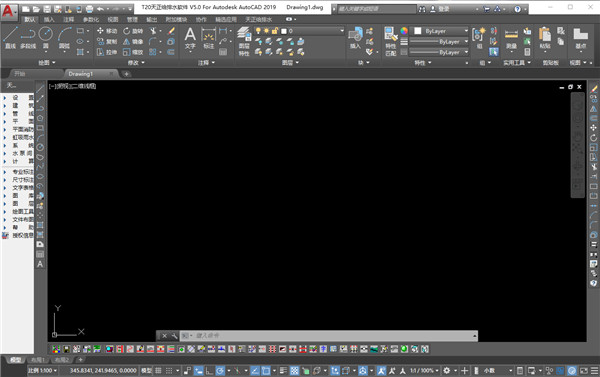Select the Line (直线) drawing tool
The image size is (600, 377).
[x=10, y=38]
